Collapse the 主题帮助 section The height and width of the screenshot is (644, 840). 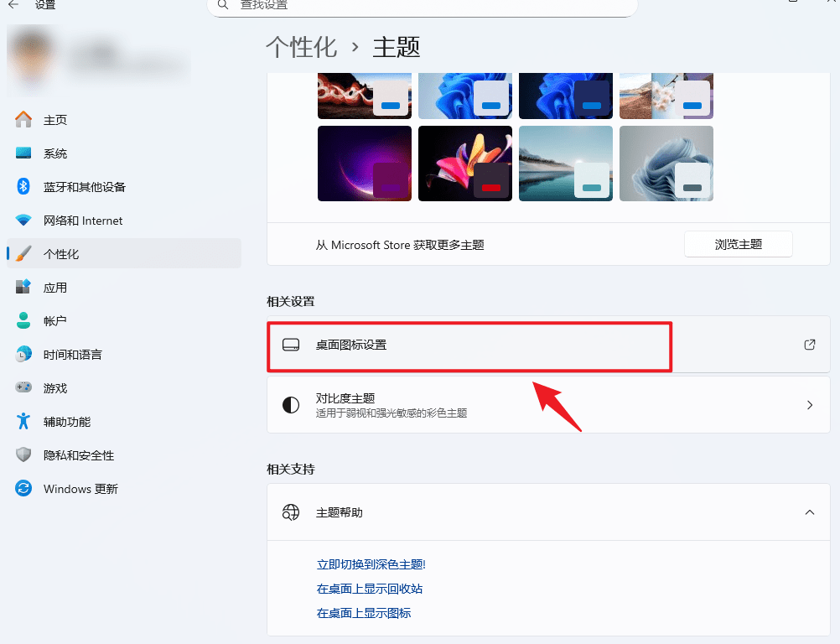coord(809,512)
